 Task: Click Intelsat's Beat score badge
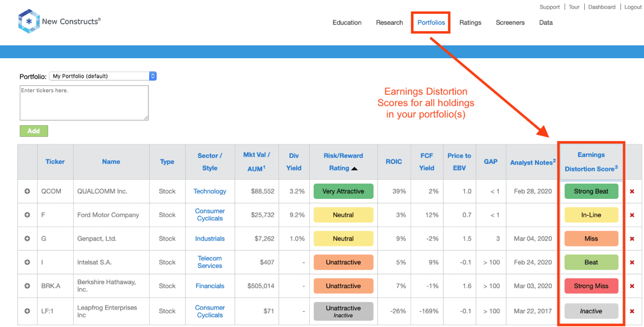click(x=591, y=262)
